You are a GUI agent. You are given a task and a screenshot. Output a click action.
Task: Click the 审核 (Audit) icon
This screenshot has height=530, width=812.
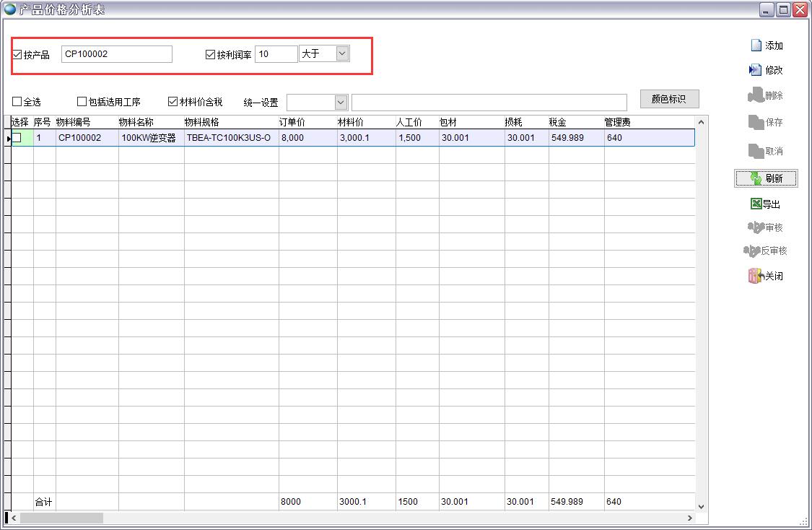coord(756,227)
